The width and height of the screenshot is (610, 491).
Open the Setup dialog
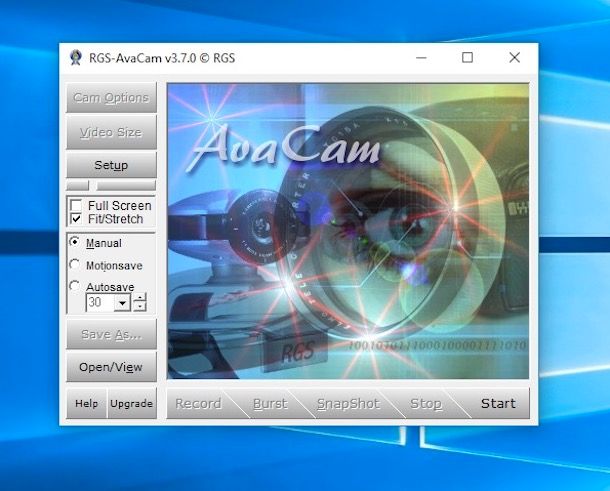[111, 165]
